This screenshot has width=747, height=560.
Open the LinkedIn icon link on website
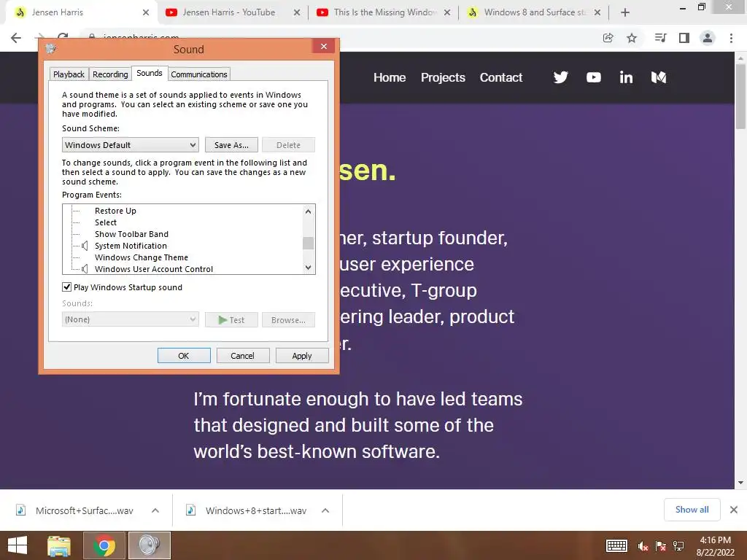pos(626,77)
